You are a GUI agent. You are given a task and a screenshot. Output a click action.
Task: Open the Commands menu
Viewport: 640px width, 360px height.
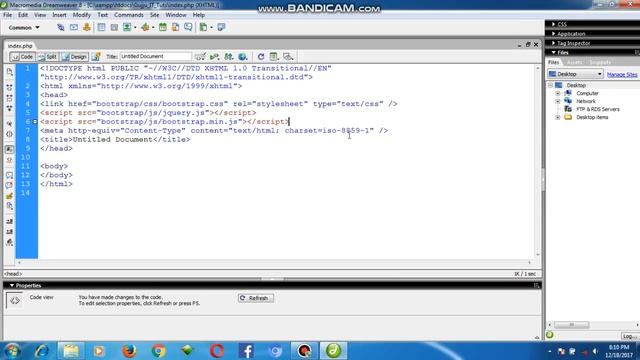click(x=129, y=15)
